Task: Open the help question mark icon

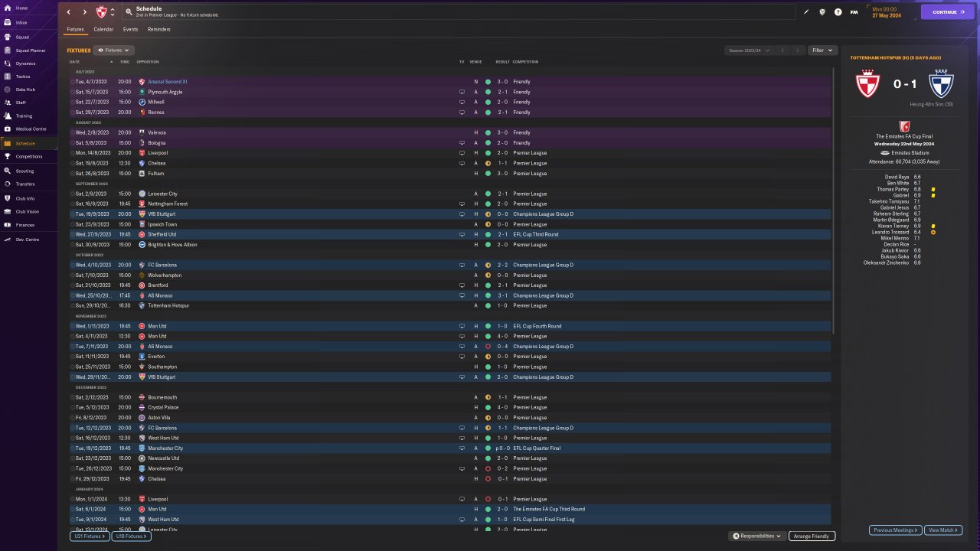Action: pos(838,12)
